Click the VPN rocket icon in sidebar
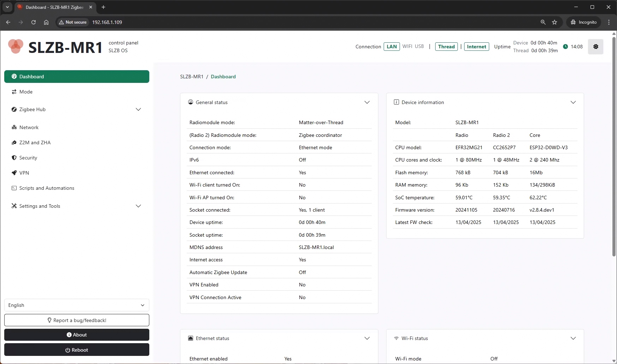This screenshot has width=617, height=364. pyautogui.click(x=14, y=173)
